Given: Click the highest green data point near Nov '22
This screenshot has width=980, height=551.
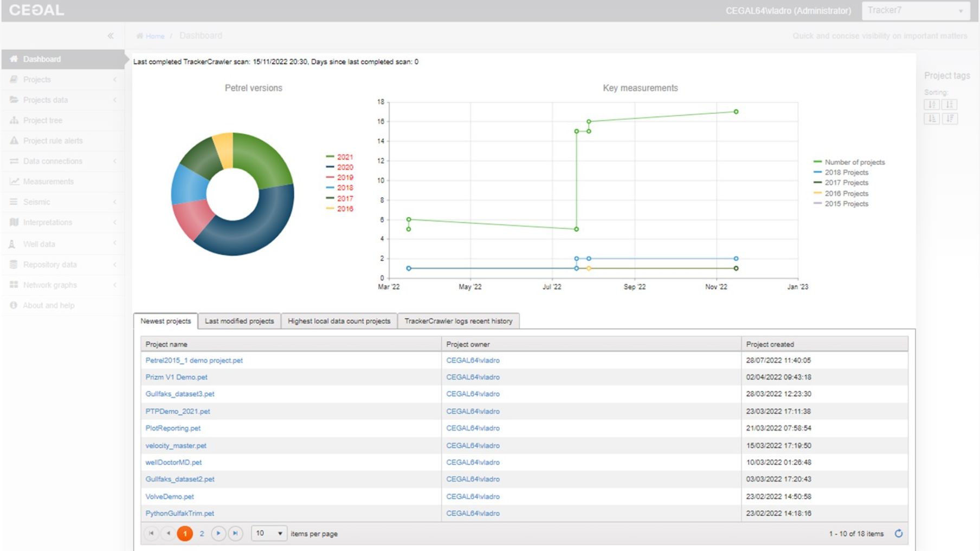Looking at the screenshot, I should click(736, 112).
